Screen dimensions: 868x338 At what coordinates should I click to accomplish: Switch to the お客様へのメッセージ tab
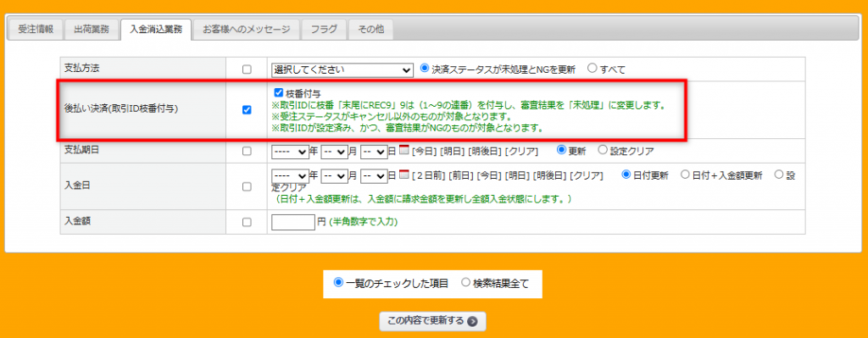pos(247,30)
